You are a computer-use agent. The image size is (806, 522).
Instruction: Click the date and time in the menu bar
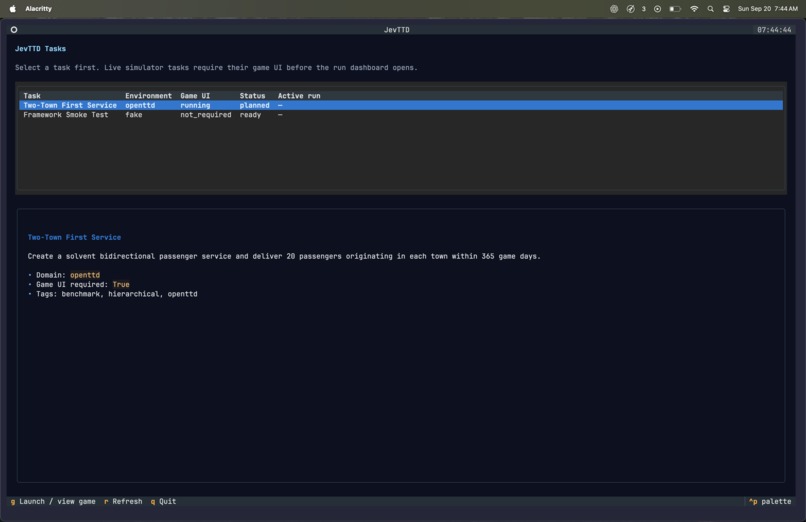pyautogui.click(x=767, y=9)
